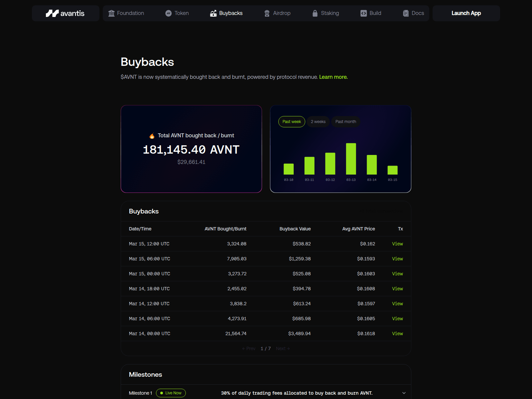This screenshot has width=532, height=399.
Task: Click the Staking lock icon
Action: pos(315,13)
